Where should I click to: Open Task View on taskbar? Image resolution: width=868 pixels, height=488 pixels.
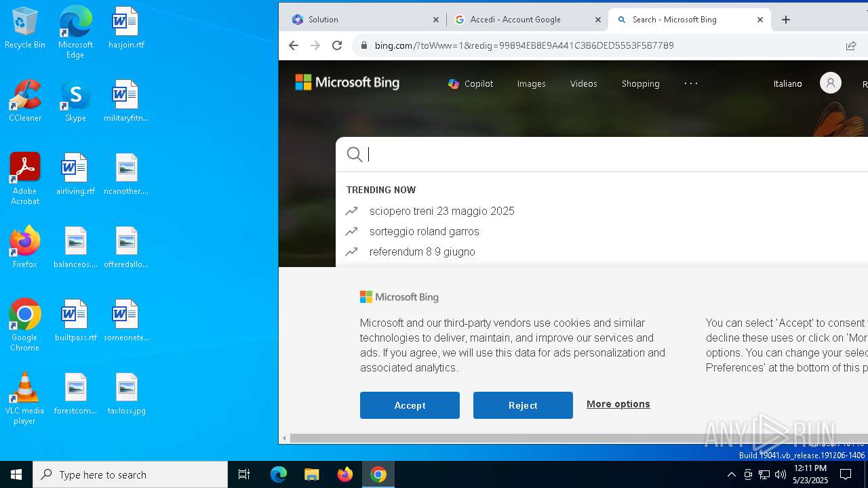pos(244,474)
